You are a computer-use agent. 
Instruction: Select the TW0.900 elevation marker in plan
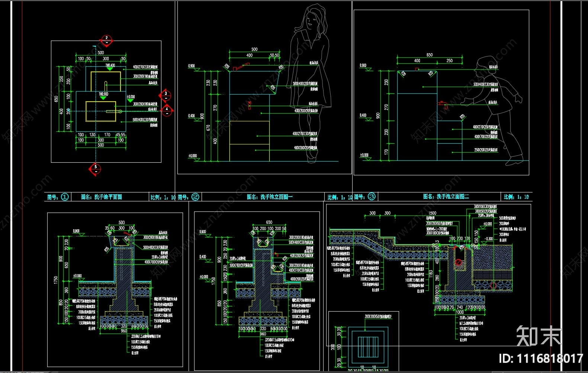103,96
